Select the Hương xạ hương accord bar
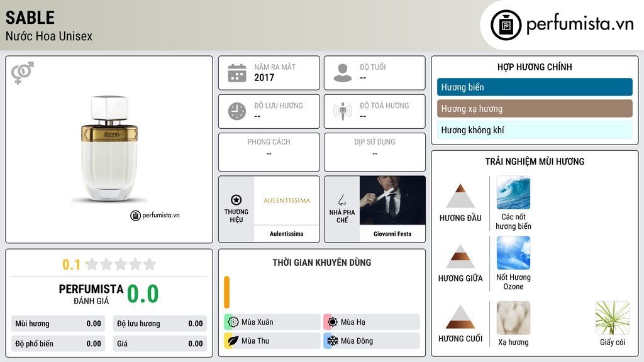 (535, 109)
